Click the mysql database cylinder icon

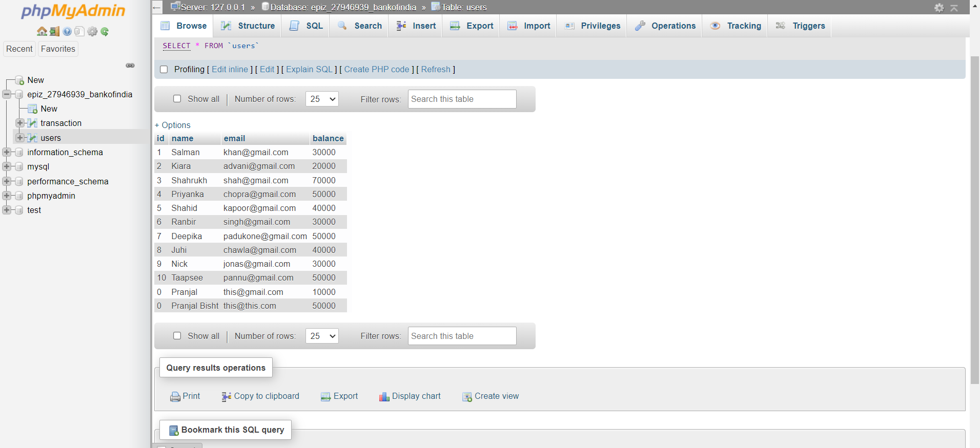point(19,166)
